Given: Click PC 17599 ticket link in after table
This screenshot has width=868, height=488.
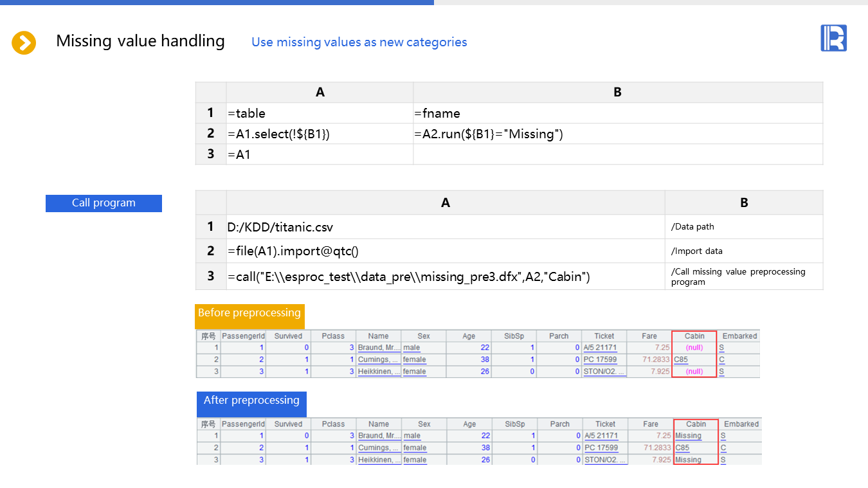Looking at the screenshot, I should [601, 448].
